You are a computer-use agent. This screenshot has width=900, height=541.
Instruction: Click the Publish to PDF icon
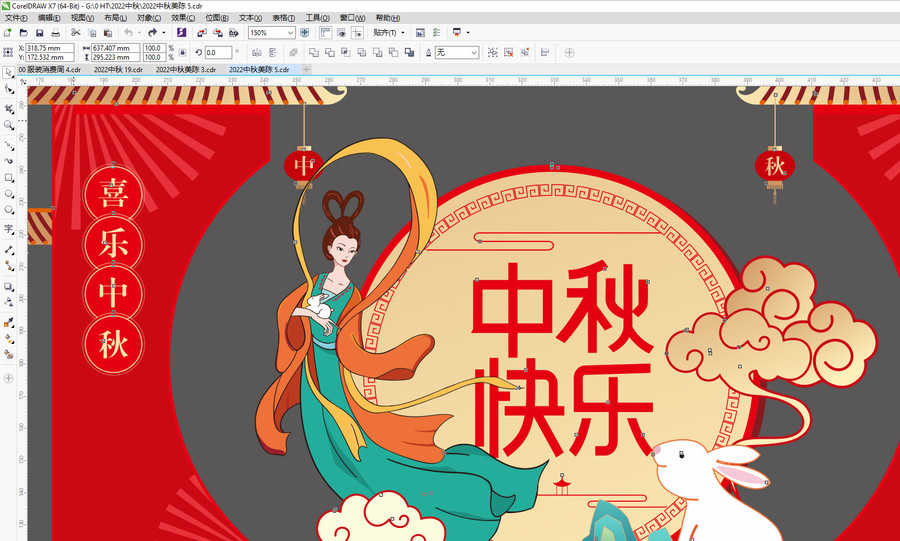(234, 33)
